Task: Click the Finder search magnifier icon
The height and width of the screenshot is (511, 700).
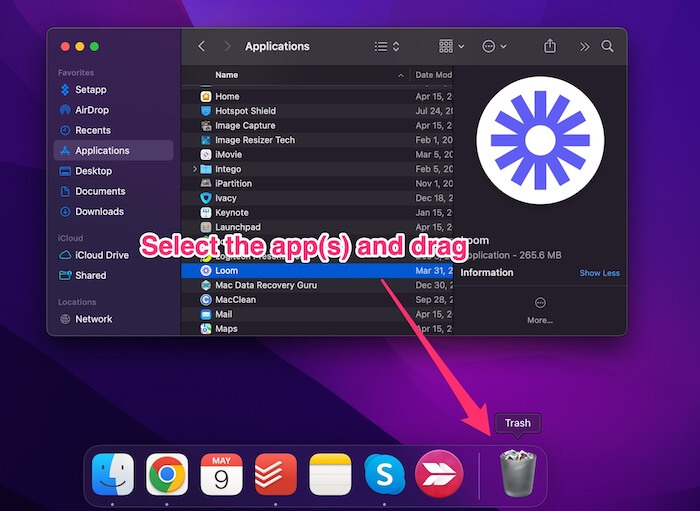Action: click(x=607, y=46)
